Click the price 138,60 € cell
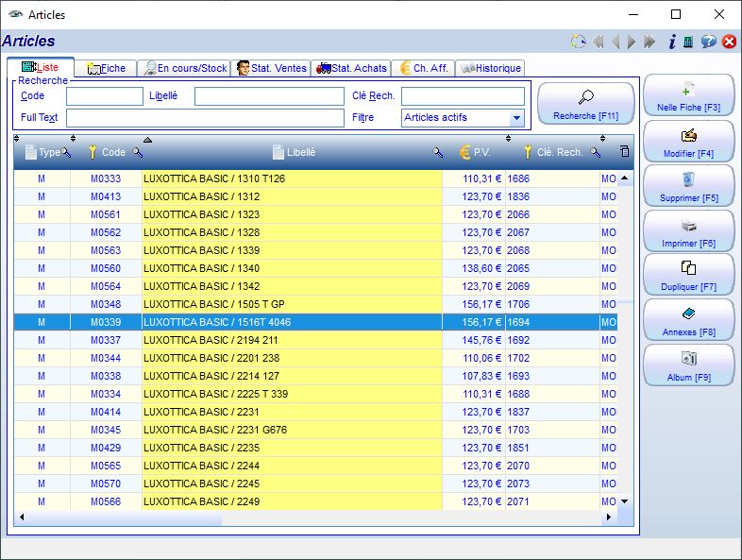This screenshot has width=742, height=560. [474, 268]
